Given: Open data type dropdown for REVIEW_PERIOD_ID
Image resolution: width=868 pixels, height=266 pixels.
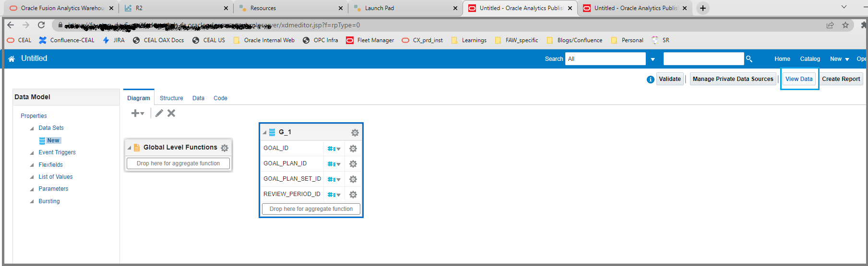Looking at the screenshot, I should [x=334, y=195].
